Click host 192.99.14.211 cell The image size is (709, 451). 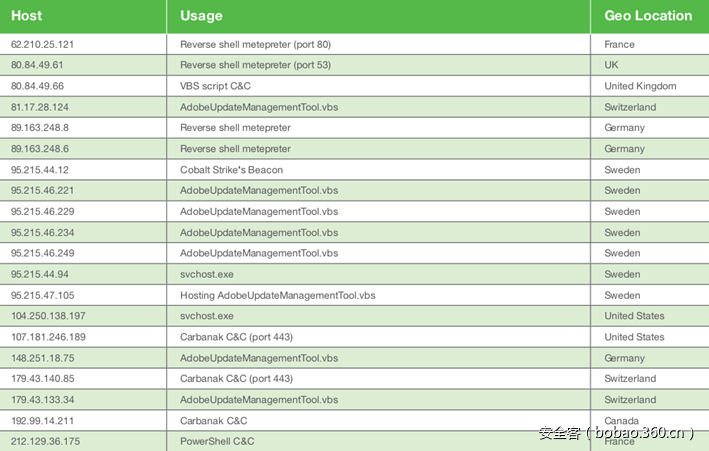point(43,420)
